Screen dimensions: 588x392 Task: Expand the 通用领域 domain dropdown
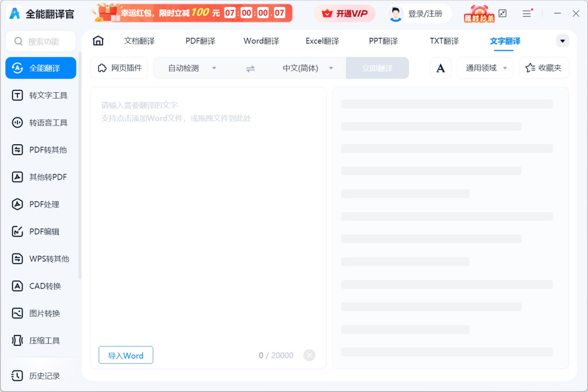click(485, 68)
